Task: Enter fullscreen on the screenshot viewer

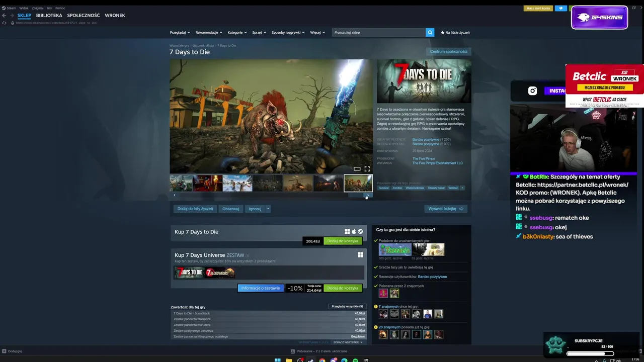Action: (x=367, y=169)
